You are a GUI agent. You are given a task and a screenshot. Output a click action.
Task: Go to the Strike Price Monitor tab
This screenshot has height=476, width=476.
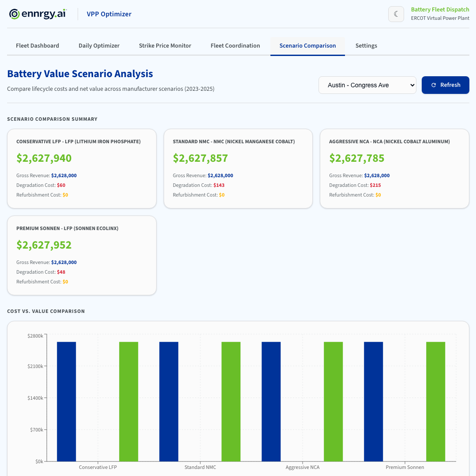coord(165,45)
